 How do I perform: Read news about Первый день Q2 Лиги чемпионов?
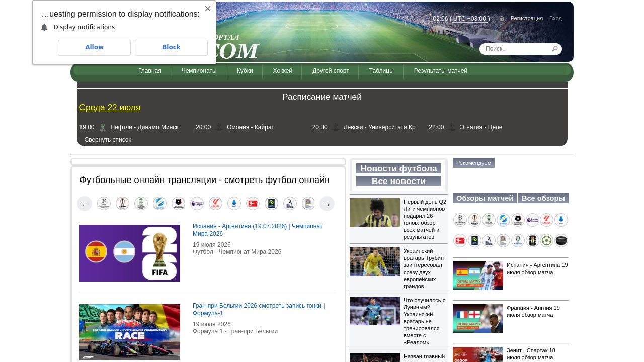tap(425, 219)
